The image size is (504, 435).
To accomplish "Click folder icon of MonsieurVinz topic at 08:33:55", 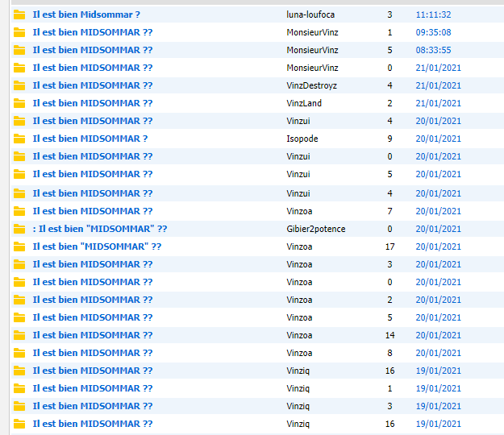I will [x=19, y=50].
